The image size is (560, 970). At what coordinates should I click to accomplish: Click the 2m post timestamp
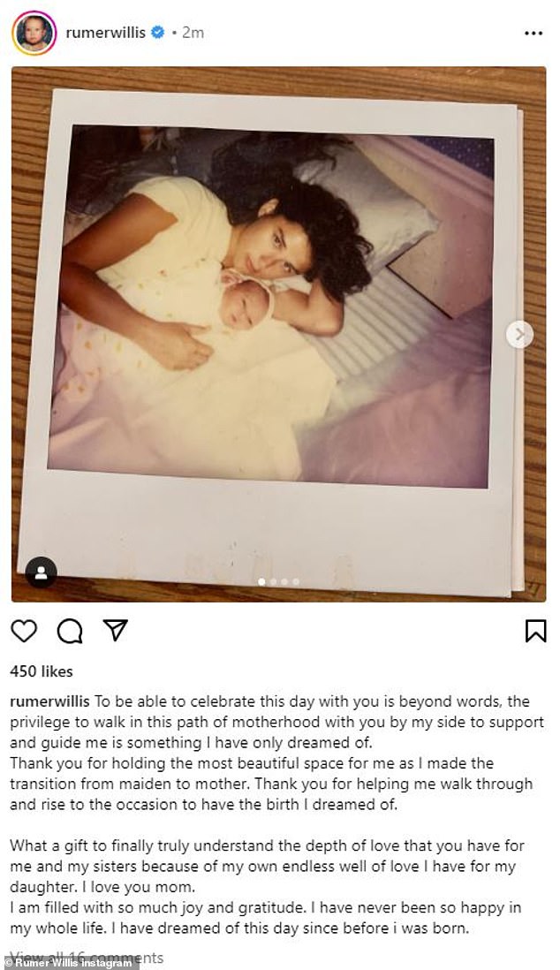click(x=193, y=32)
